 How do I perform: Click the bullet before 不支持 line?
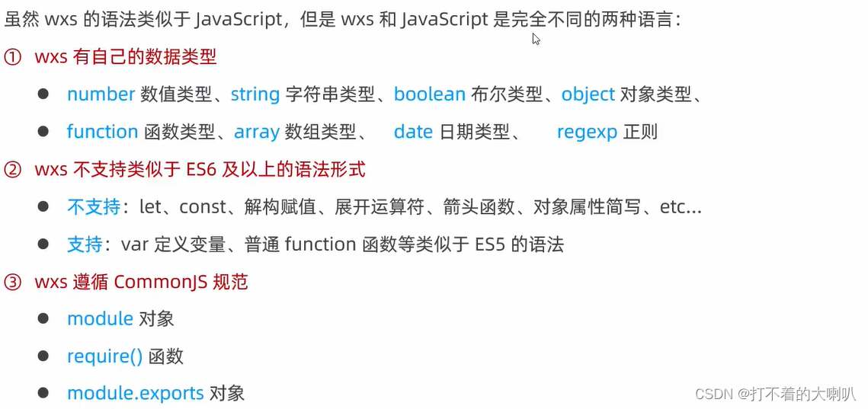pos(43,207)
